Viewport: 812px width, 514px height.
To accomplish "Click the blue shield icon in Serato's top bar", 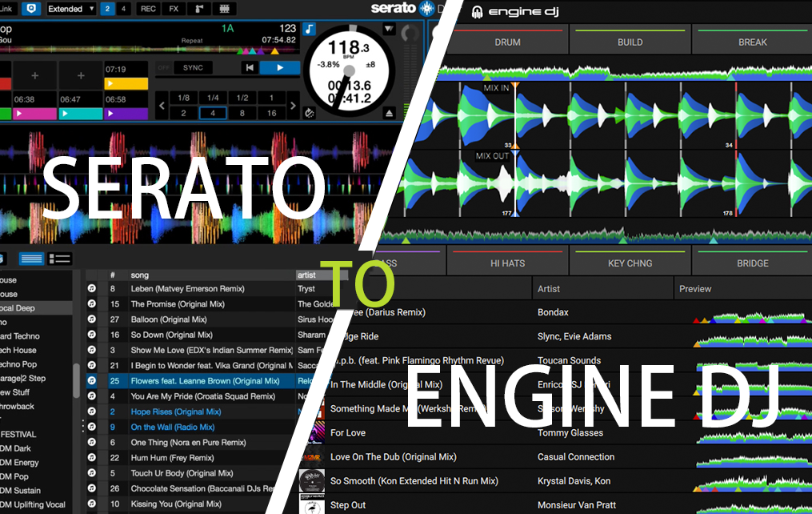I will pyautogui.click(x=31, y=8).
